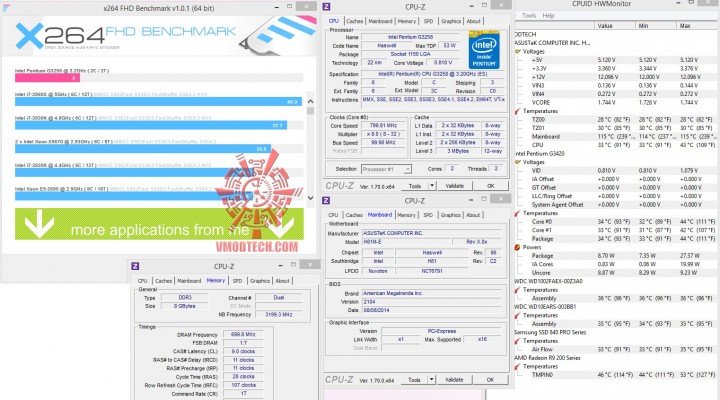Click the Temperatures icon above TMPIN0
The height and width of the screenshot is (400, 720).
(518, 366)
